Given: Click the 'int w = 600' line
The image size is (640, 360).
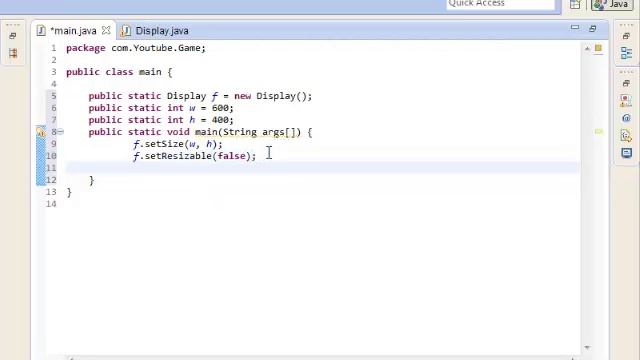Looking at the screenshot, I should (x=161, y=108).
